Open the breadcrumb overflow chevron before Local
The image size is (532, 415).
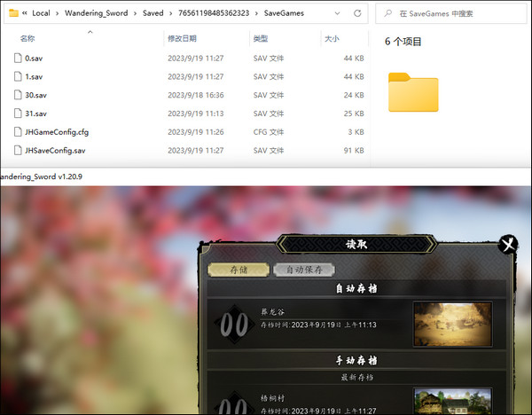25,13
